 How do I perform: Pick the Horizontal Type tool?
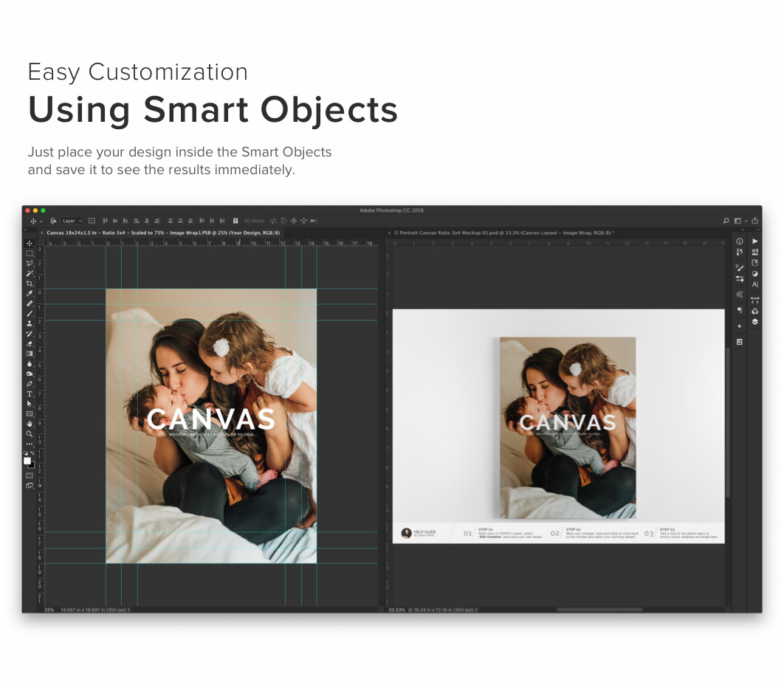tap(30, 394)
